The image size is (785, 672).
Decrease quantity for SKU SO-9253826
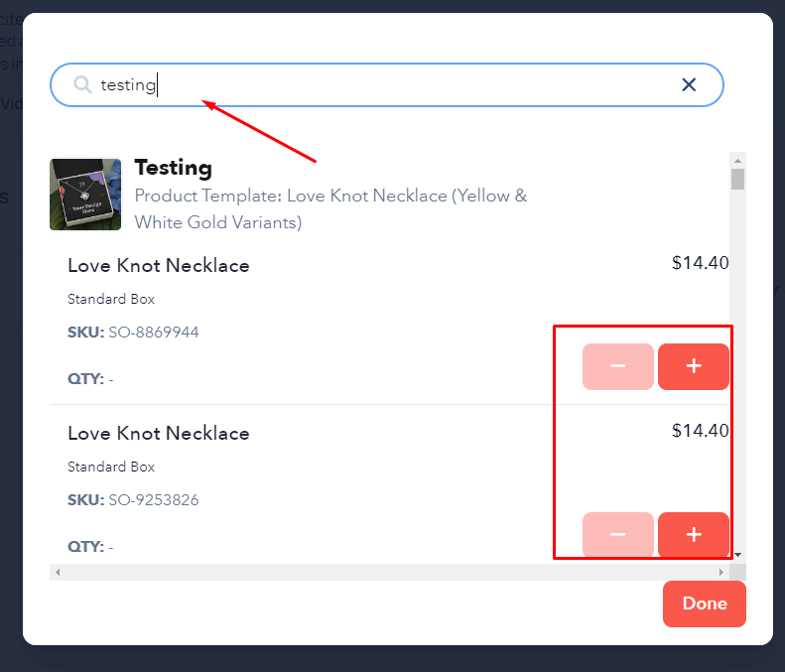point(618,534)
